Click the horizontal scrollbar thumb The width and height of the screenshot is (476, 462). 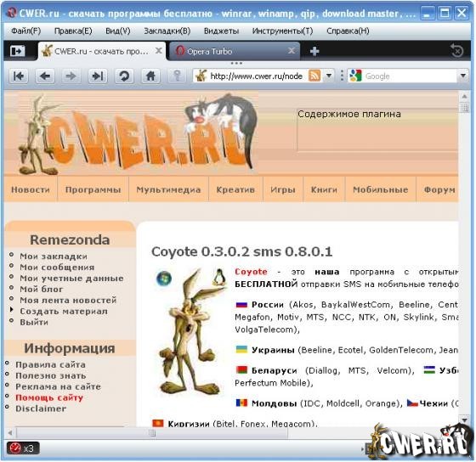tap(152, 432)
